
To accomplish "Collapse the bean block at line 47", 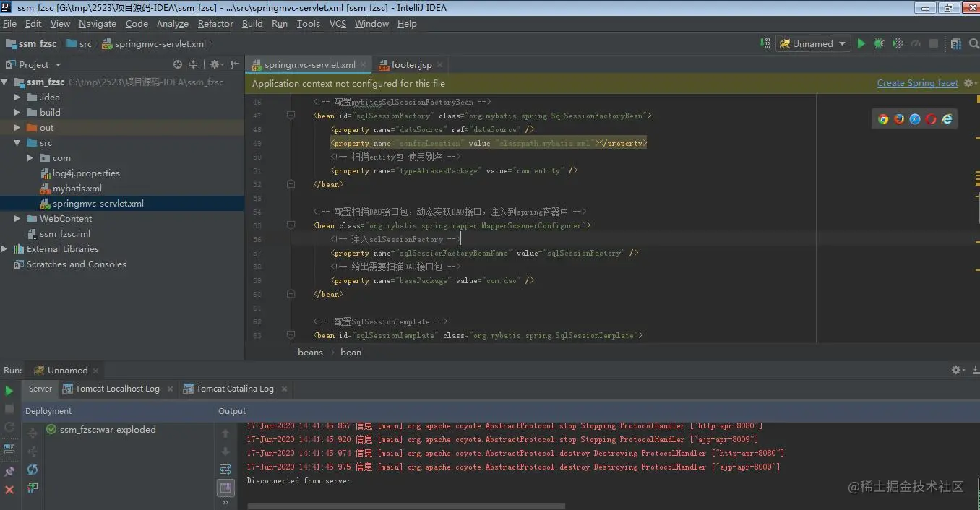I will coord(292,116).
